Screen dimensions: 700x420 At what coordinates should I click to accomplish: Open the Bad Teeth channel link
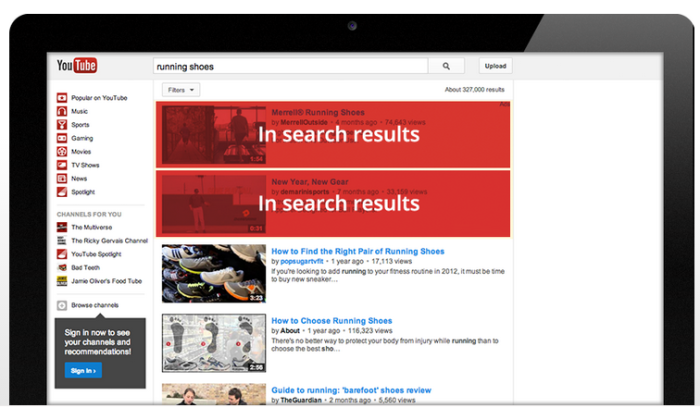click(x=85, y=267)
